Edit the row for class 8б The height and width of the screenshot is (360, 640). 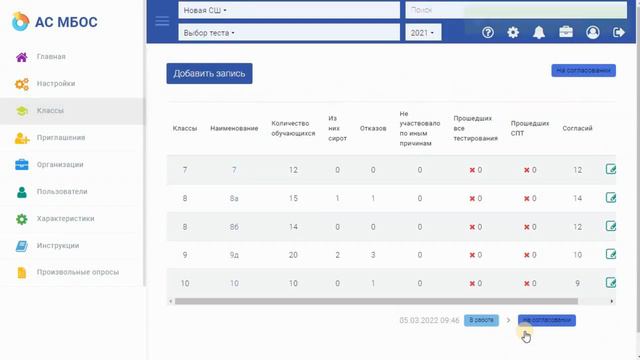click(611, 226)
